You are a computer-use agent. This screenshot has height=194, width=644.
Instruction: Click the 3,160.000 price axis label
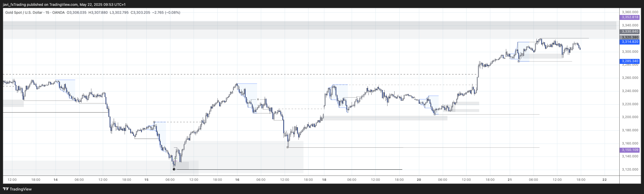coord(630,143)
